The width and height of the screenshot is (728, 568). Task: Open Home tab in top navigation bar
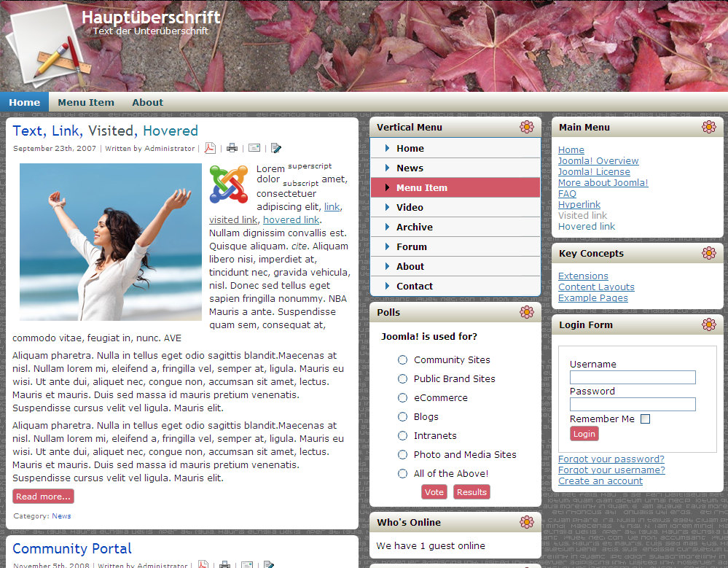coord(24,102)
